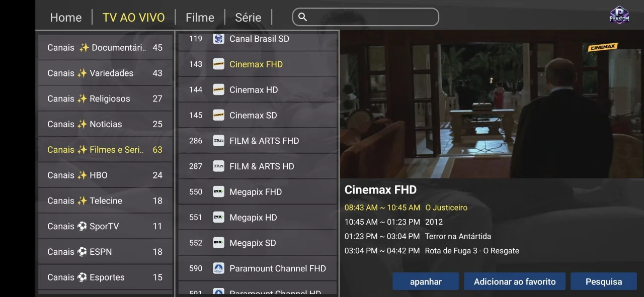This screenshot has height=297, width=644.
Task: Choose the FILM & ARTS FHD logo
Action: click(218, 141)
